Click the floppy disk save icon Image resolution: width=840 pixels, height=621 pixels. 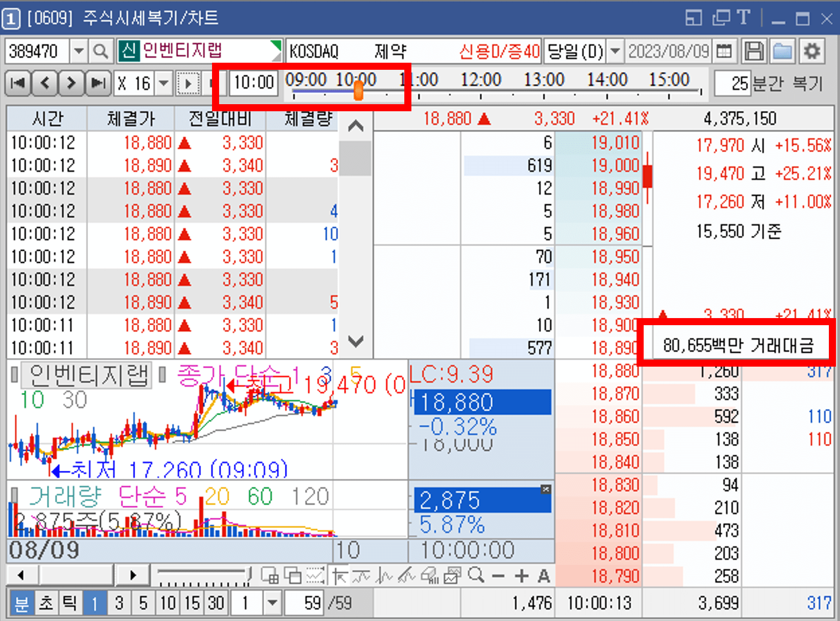coord(754,51)
